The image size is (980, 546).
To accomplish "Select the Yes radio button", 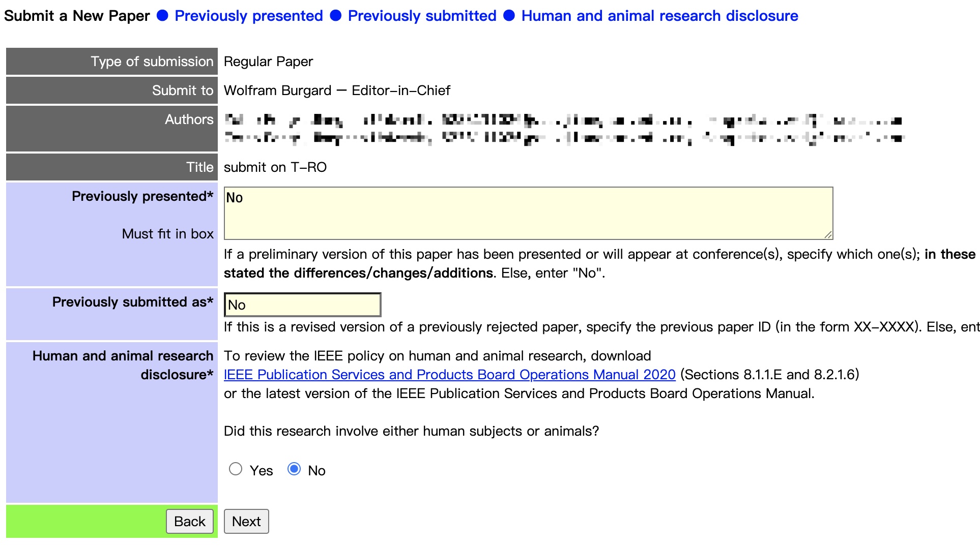I will click(236, 469).
